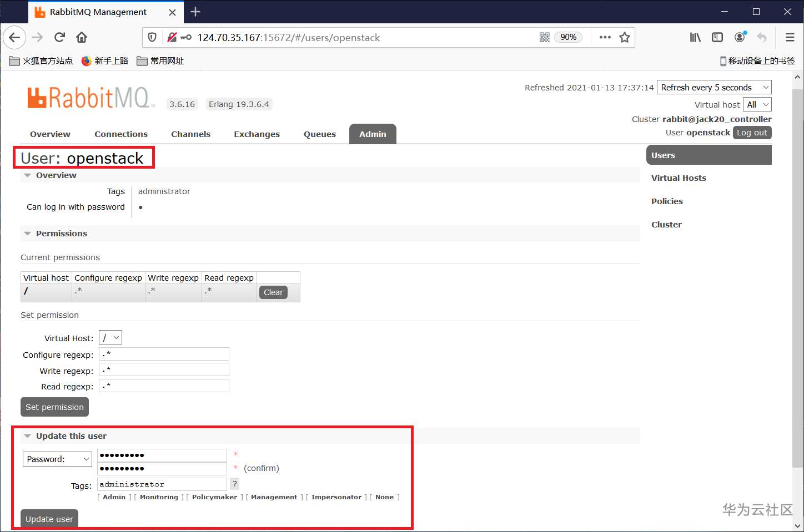Insert the Policymaker tag link

coord(214,497)
